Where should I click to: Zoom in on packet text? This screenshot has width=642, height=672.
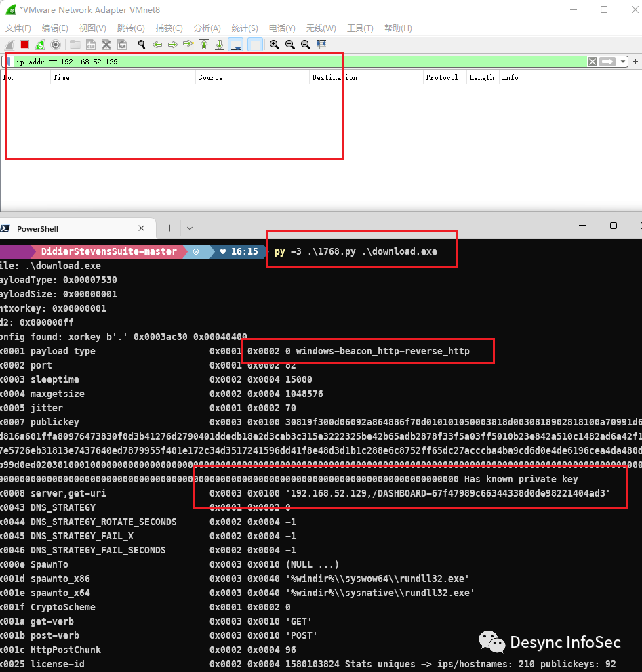coord(275,45)
